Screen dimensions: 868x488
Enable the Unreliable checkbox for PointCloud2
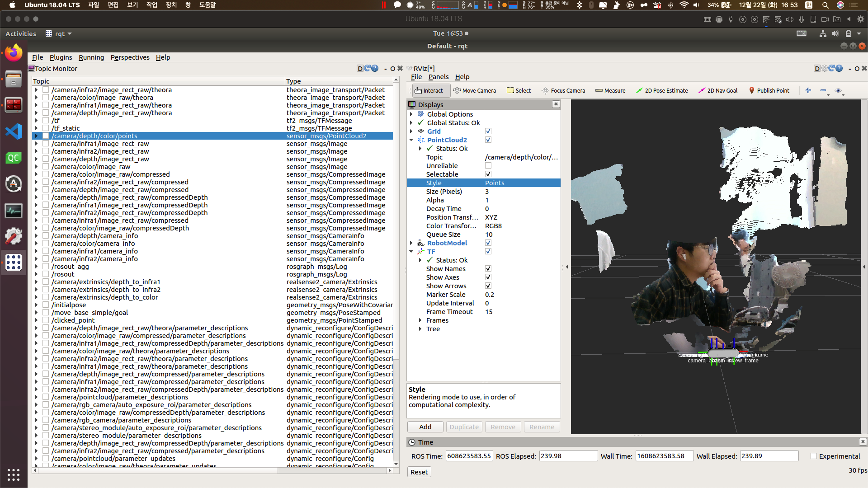(x=488, y=166)
